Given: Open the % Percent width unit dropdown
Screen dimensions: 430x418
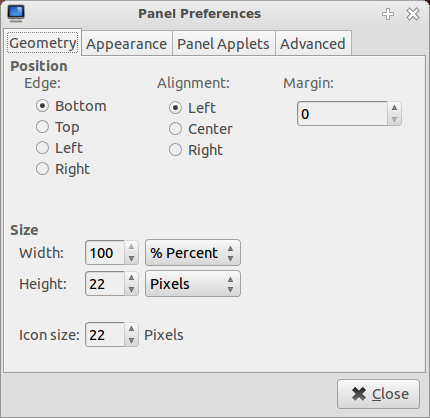Looking at the screenshot, I should 193,253.
